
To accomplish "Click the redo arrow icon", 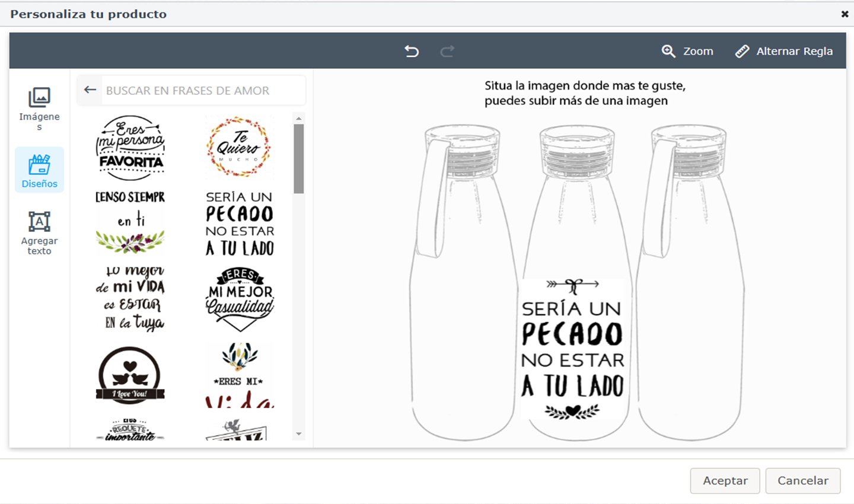I will (447, 51).
